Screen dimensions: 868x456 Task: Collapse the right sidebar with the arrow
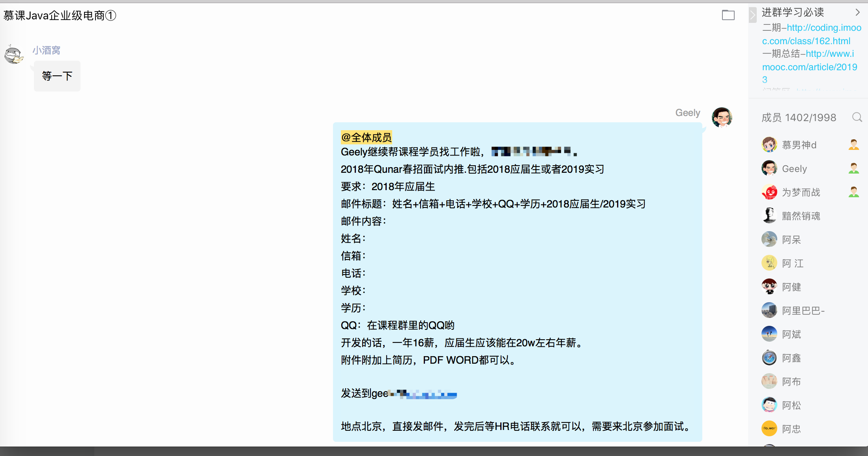(753, 15)
